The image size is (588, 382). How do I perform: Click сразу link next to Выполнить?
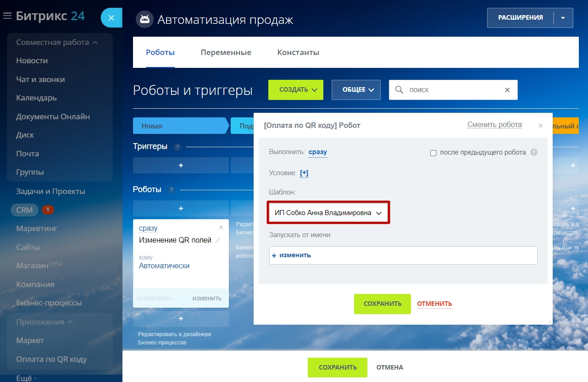pos(318,152)
